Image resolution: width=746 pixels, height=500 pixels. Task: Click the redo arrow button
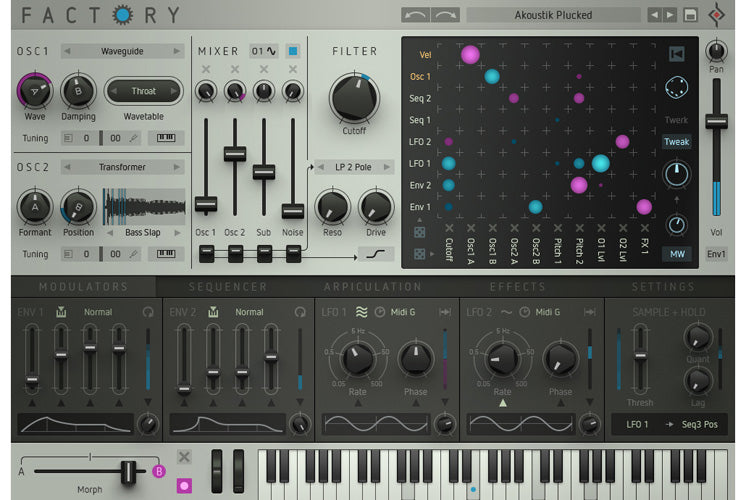446,15
